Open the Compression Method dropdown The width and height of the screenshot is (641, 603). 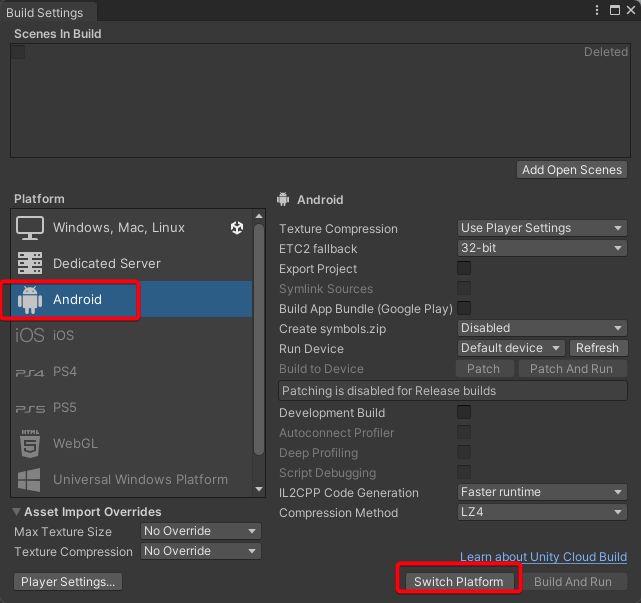[x=542, y=512]
